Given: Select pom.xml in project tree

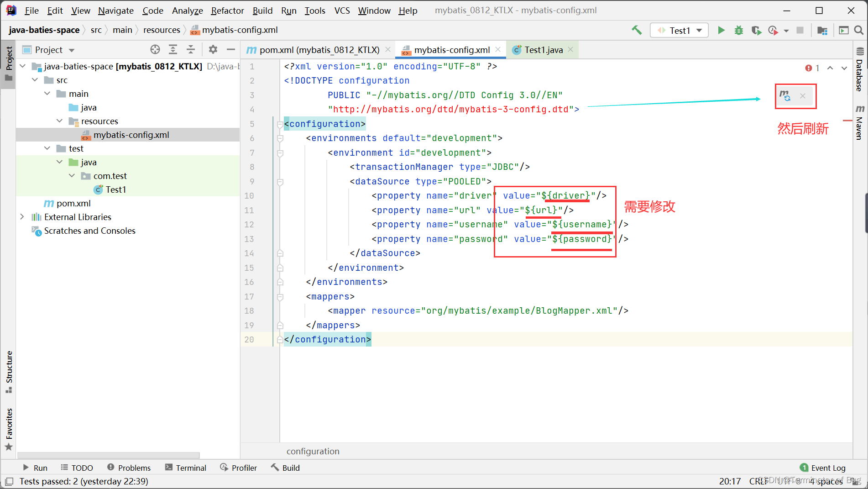Looking at the screenshot, I should [128, 203].
